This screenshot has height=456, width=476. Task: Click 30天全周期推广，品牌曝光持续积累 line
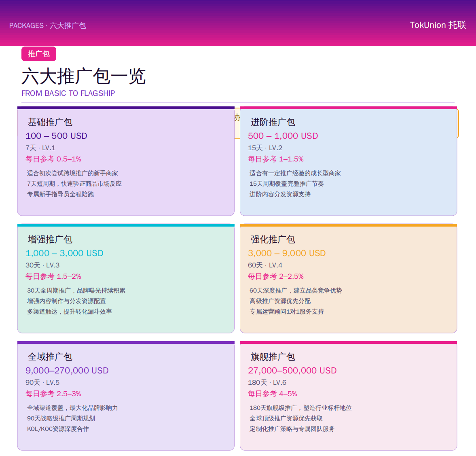click(x=76, y=291)
